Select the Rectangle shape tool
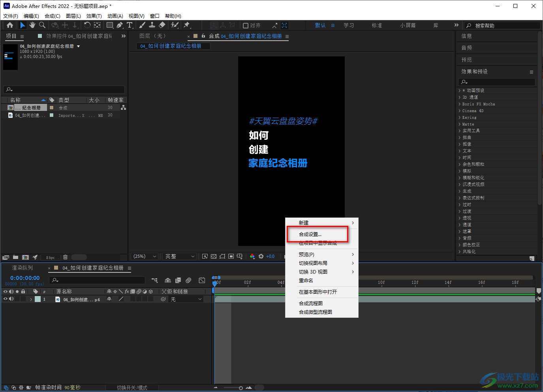 [x=110, y=25]
